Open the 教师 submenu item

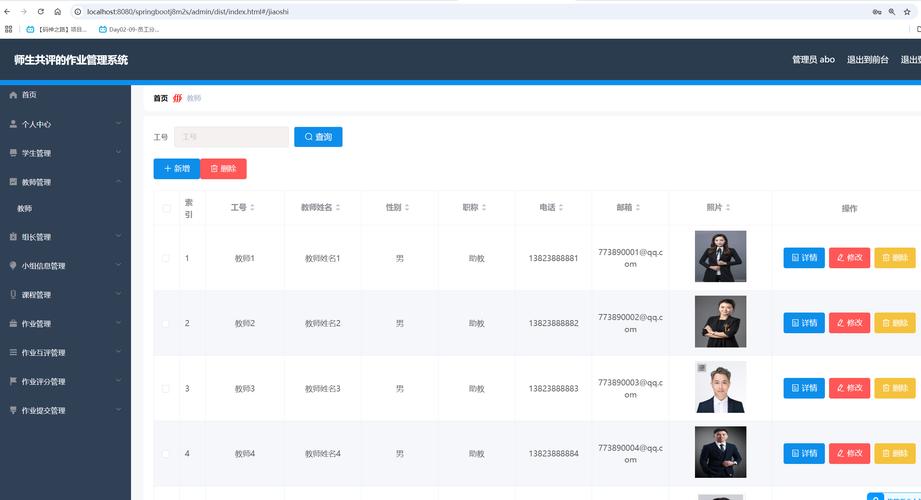click(25, 208)
